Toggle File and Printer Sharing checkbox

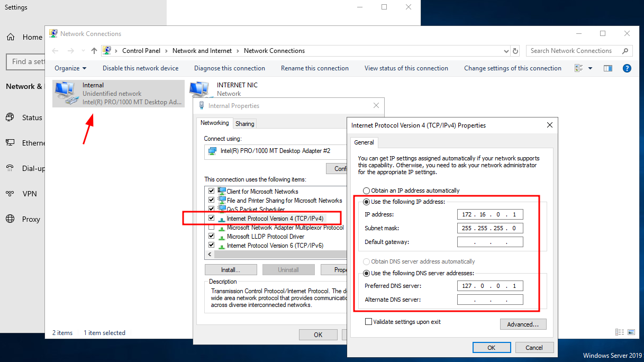pyautogui.click(x=212, y=200)
